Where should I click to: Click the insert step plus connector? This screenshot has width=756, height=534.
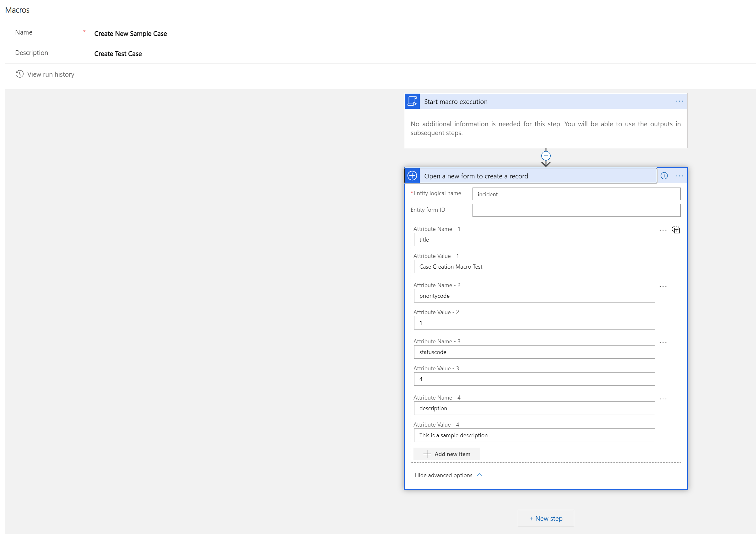point(546,156)
